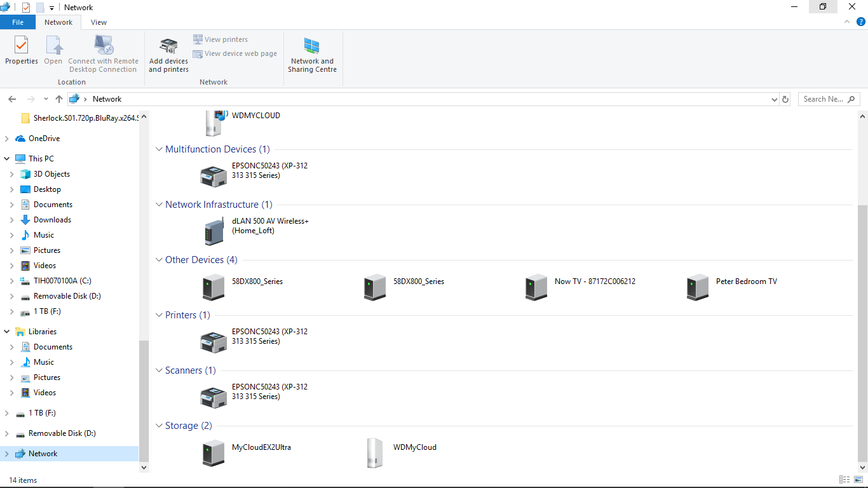Select the Peter Bedroom TV device

(733, 287)
